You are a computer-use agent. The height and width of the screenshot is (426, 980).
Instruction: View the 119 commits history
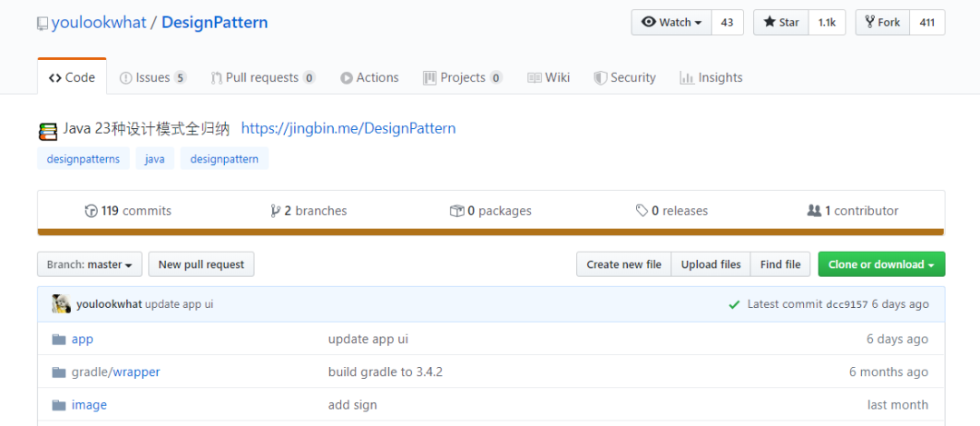click(128, 211)
